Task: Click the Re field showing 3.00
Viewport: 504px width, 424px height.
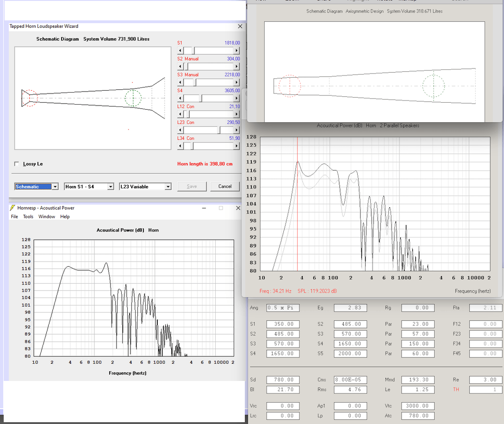Action: [x=485, y=380]
